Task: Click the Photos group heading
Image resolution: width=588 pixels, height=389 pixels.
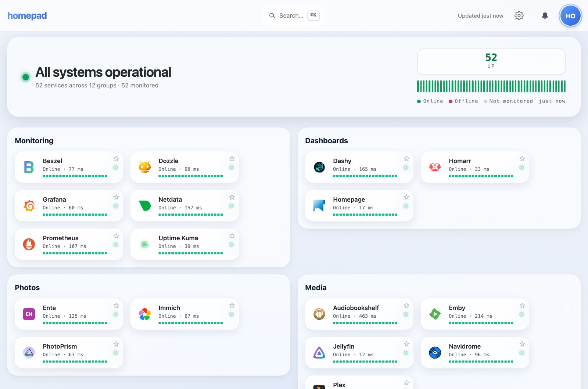Action: 27,288
